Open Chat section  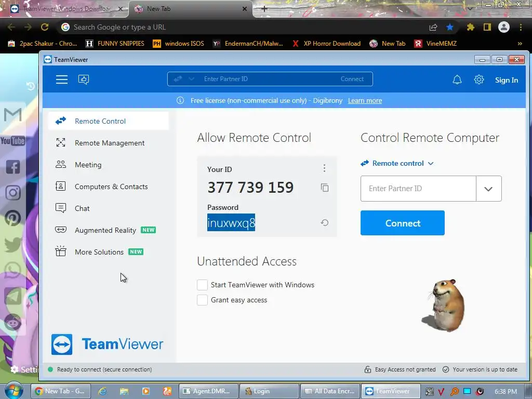(x=108, y=208)
